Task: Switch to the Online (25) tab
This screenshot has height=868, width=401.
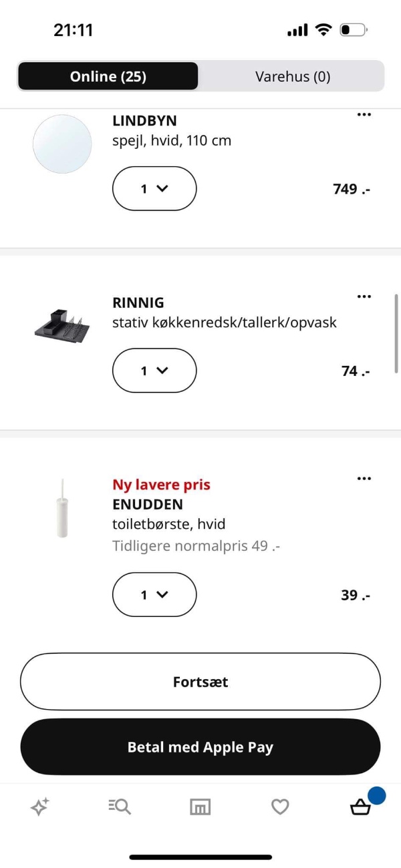Action: (108, 76)
